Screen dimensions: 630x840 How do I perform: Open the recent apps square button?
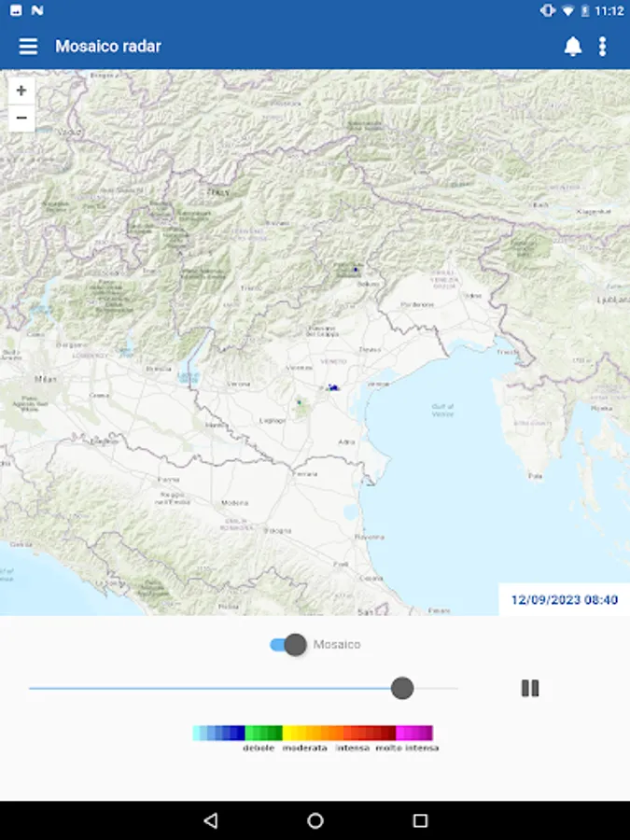[x=421, y=820]
